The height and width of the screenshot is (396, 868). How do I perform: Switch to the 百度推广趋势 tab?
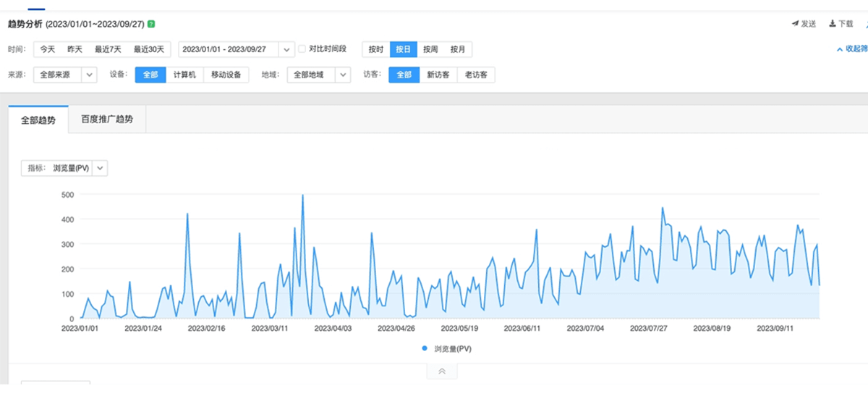[x=107, y=119]
